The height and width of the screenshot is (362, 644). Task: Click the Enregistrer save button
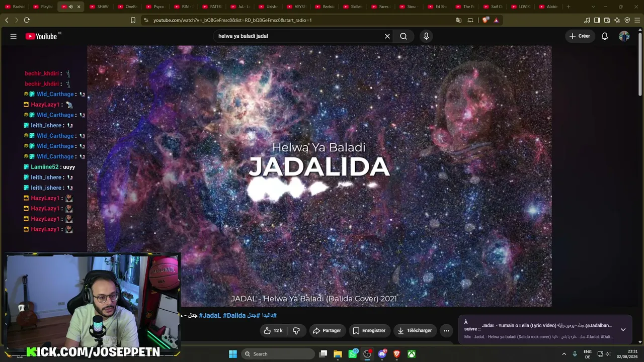click(369, 331)
